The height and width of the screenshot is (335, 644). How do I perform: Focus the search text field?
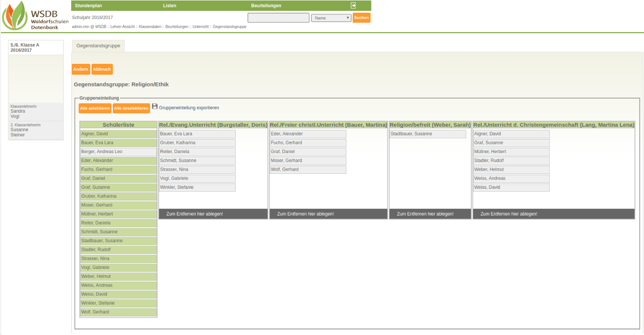point(278,18)
